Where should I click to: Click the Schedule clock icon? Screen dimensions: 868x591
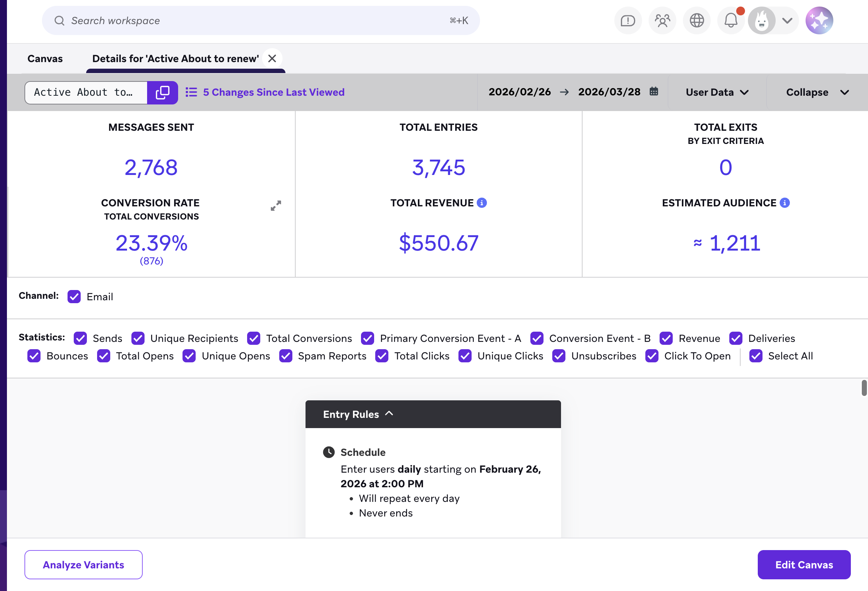329,452
